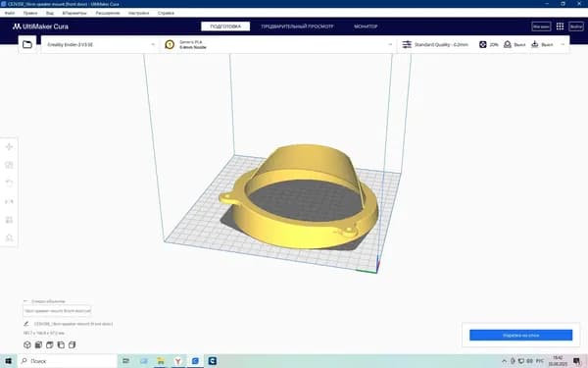Click the extruder 1 nozzle icon
This screenshot has width=588, height=368.
coord(170,45)
